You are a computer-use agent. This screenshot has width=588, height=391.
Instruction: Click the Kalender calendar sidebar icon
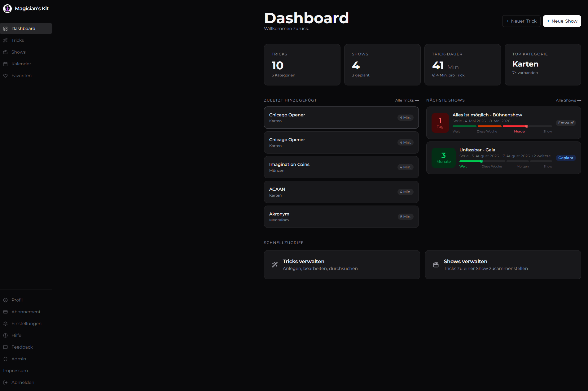[x=5, y=64]
